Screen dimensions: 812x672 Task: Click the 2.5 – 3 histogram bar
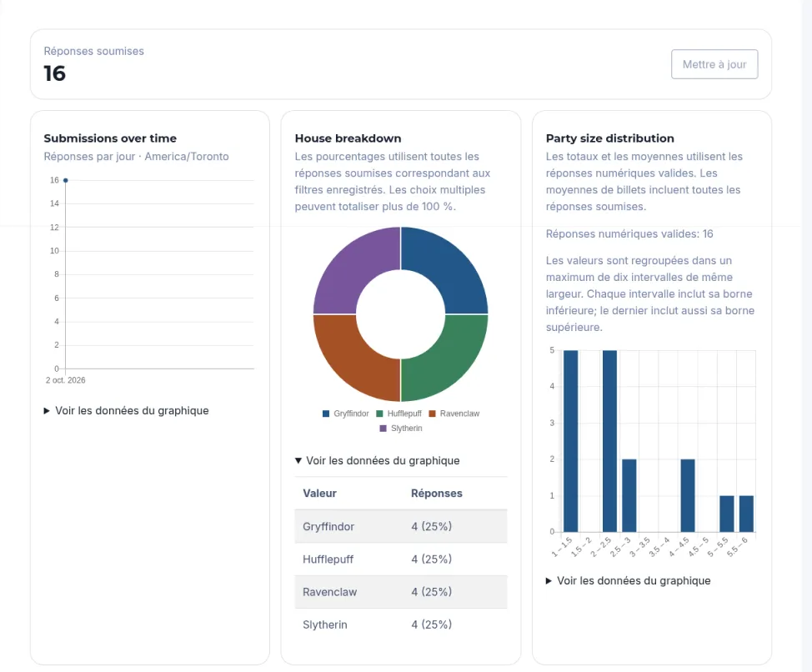click(x=629, y=495)
